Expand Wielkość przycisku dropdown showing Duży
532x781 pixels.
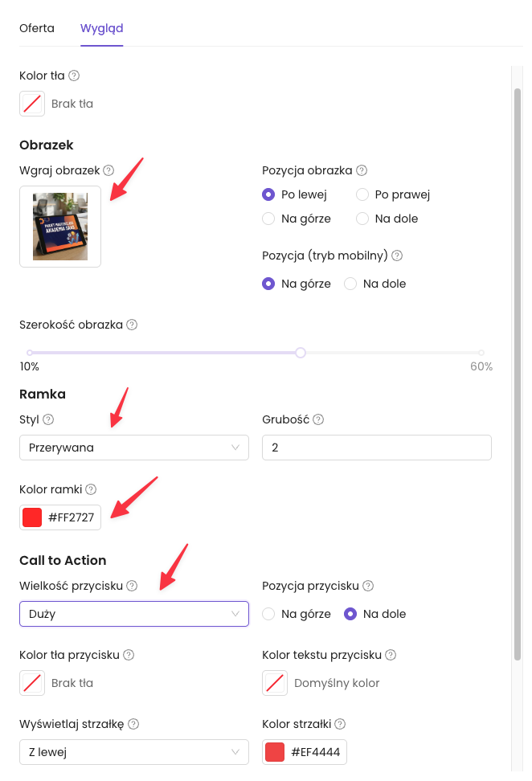click(x=134, y=614)
